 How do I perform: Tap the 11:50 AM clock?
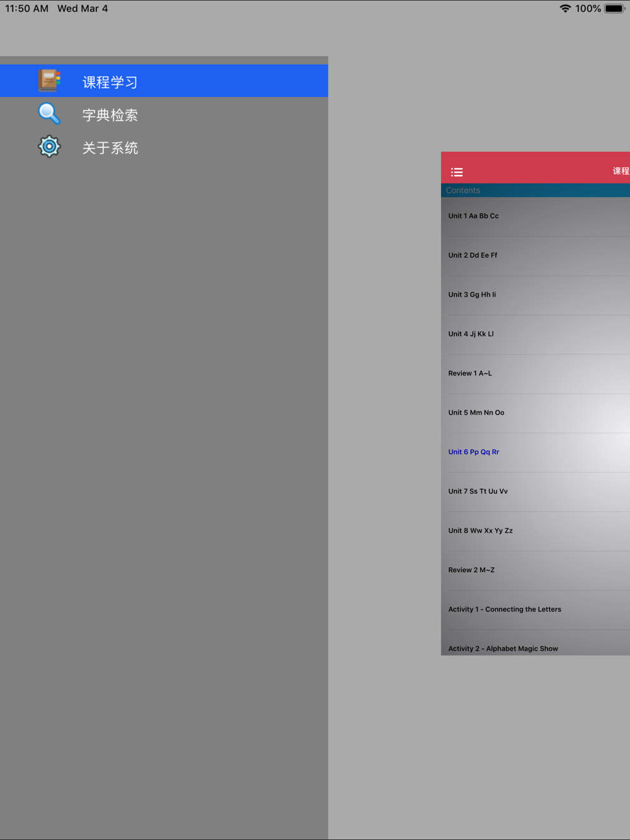click(x=27, y=9)
